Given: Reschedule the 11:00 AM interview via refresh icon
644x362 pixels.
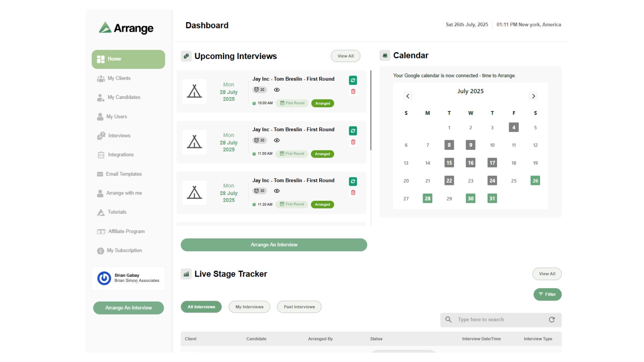Looking at the screenshot, I should click(353, 131).
